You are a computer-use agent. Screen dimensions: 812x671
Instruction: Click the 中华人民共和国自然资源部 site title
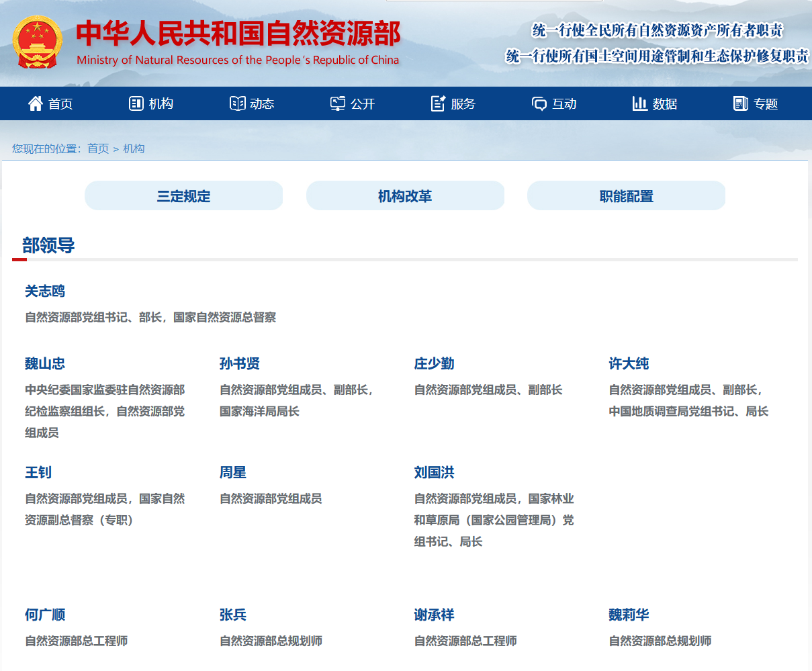click(238, 34)
